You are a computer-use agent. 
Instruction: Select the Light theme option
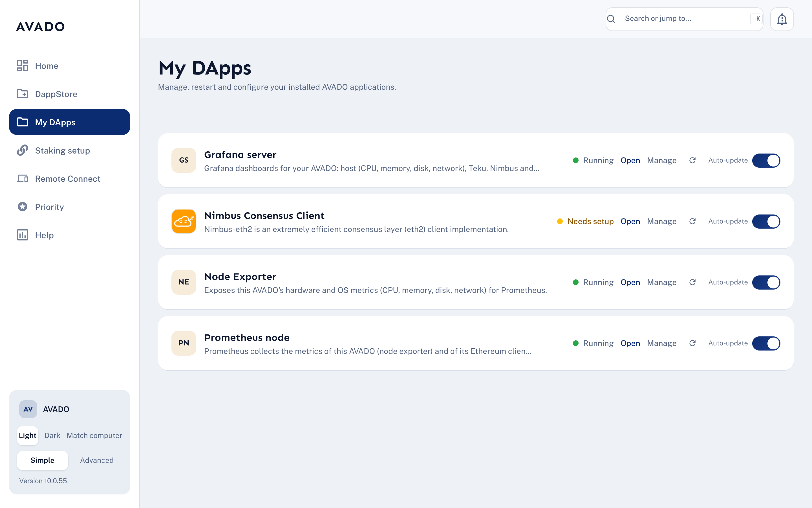tap(28, 435)
